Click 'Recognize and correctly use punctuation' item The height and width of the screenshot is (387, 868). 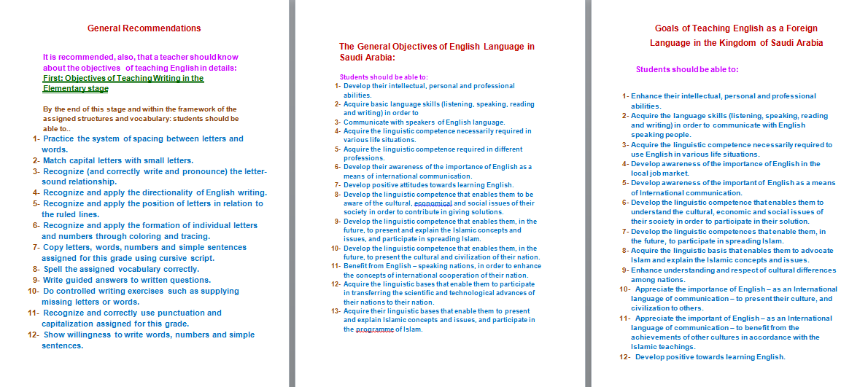(132, 318)
